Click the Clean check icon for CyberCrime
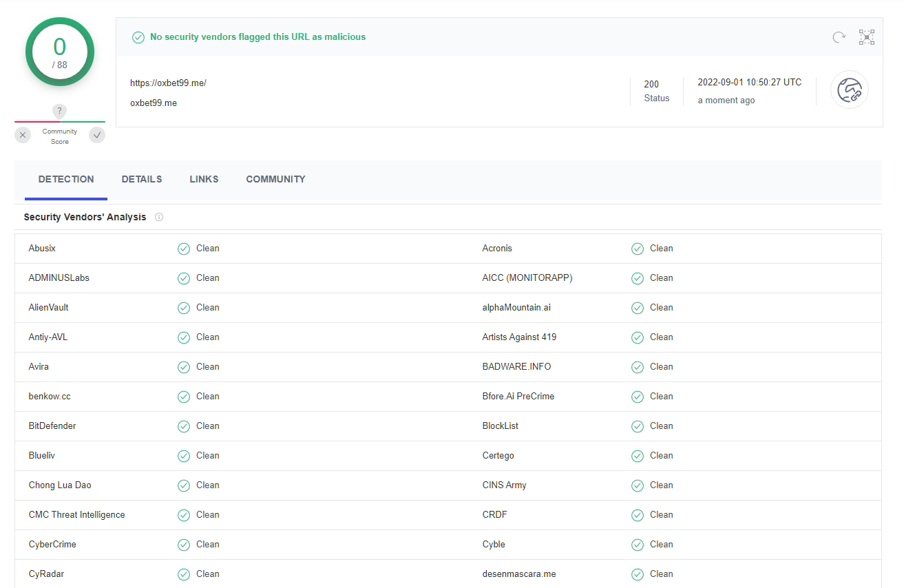 [184, 545]
